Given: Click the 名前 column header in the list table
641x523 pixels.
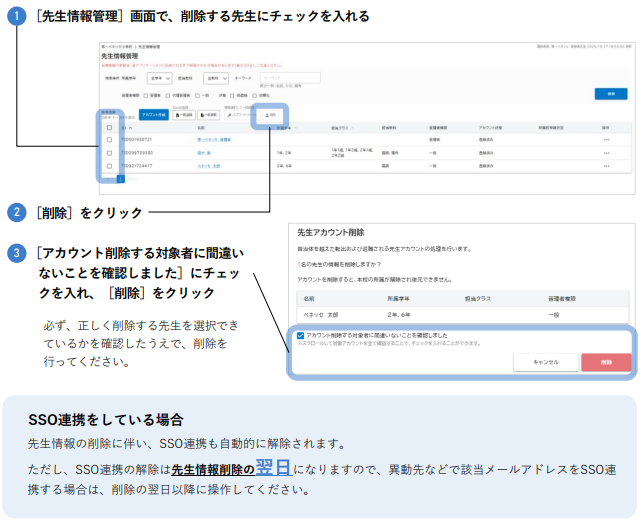Looking at the screenshot, I should [201, 128].
